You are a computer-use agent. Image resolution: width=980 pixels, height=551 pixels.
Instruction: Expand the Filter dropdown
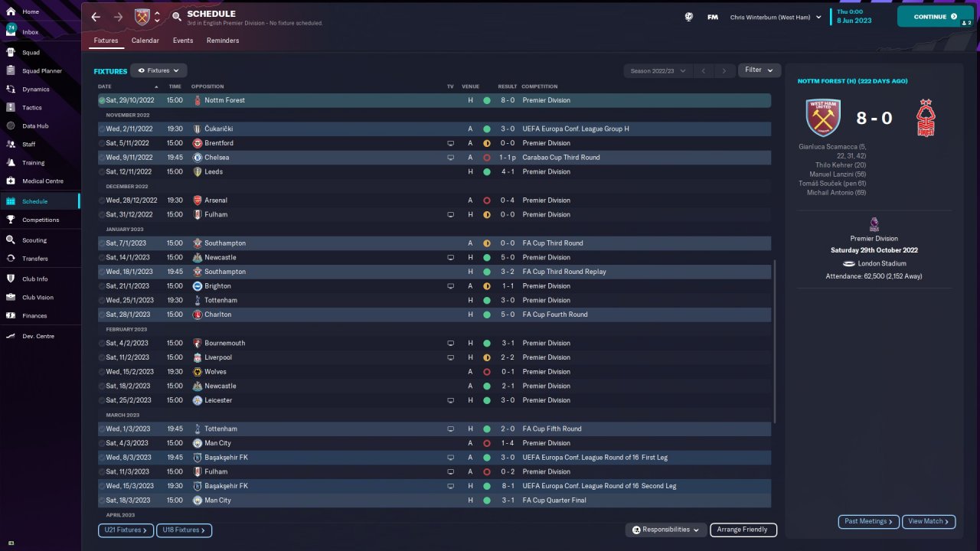pos(759,70)
